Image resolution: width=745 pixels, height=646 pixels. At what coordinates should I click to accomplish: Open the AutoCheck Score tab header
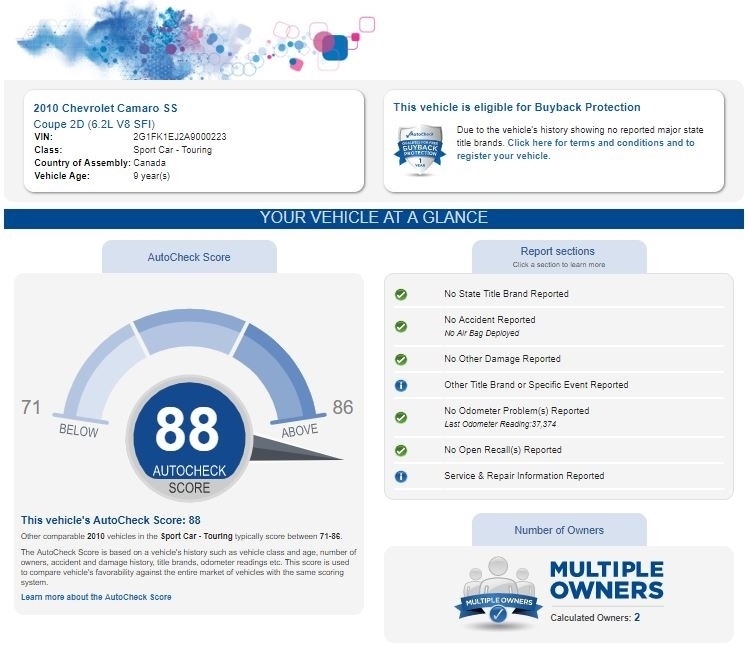coord(189,257)
